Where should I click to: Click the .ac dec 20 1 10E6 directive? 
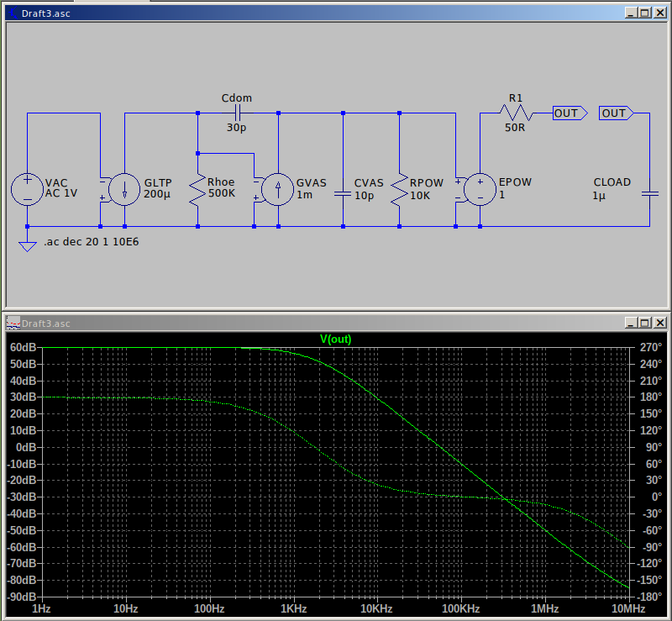[92, 242]
